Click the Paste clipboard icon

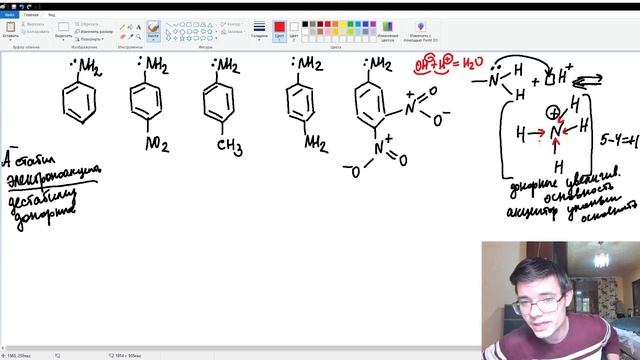10,27
